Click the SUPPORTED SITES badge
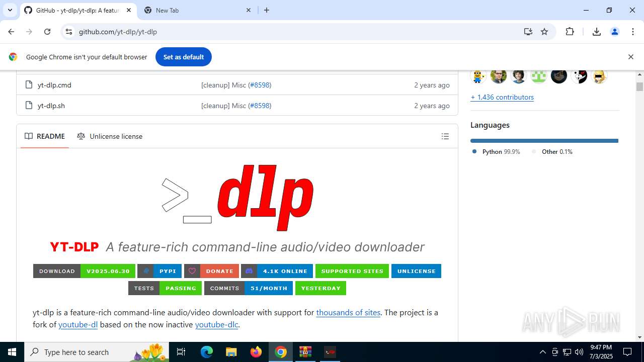 point(352,271)
